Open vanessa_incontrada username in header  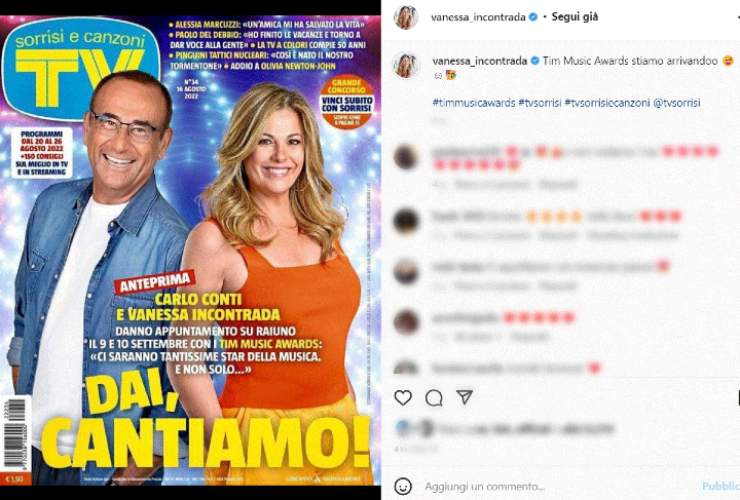click(478, 17)
